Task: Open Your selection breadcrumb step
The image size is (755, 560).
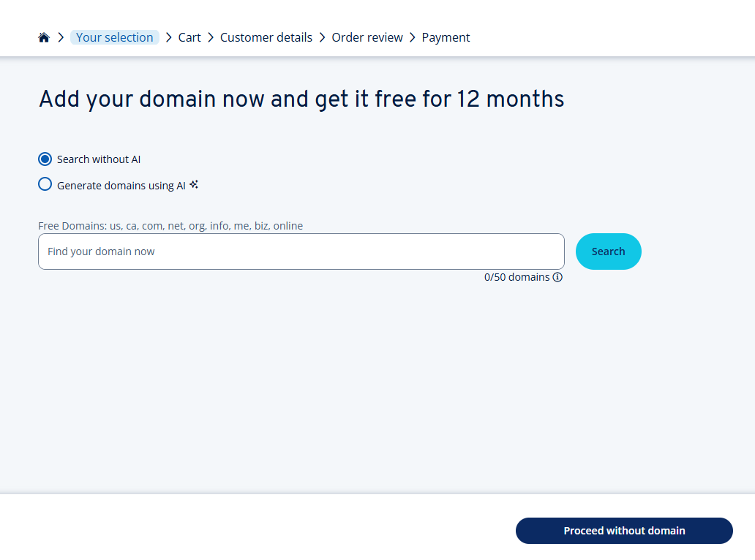Action: click(x=115, y=37)
